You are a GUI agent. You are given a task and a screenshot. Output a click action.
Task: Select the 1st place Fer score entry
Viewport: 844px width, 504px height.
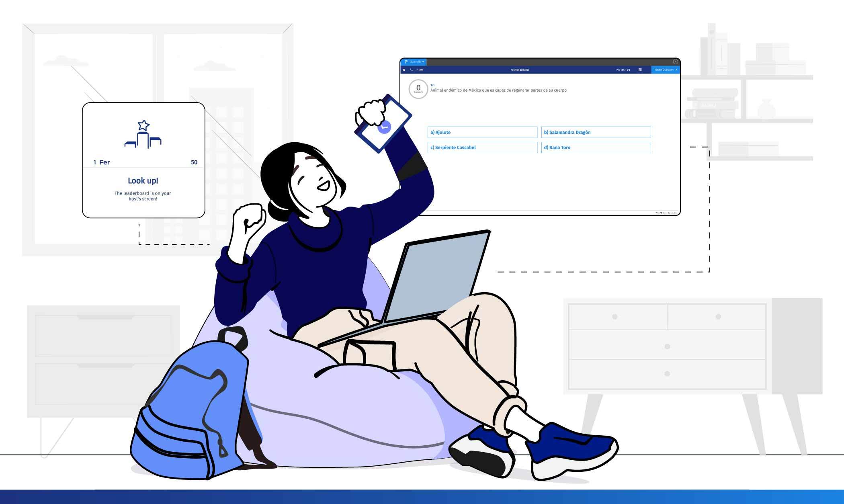pyautogui.click(x=143, y=162)
